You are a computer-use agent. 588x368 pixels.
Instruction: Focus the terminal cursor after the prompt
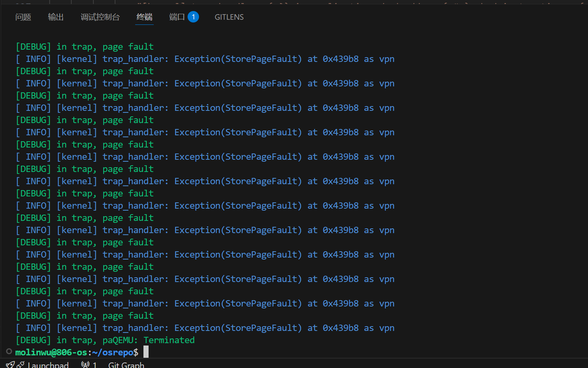pyautogui.click(x=146, y=352)
